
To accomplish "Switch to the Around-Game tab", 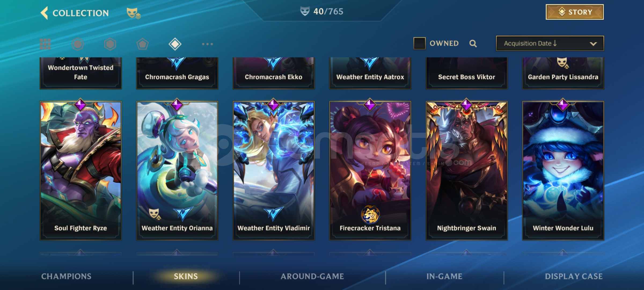I will click(312, 276).
